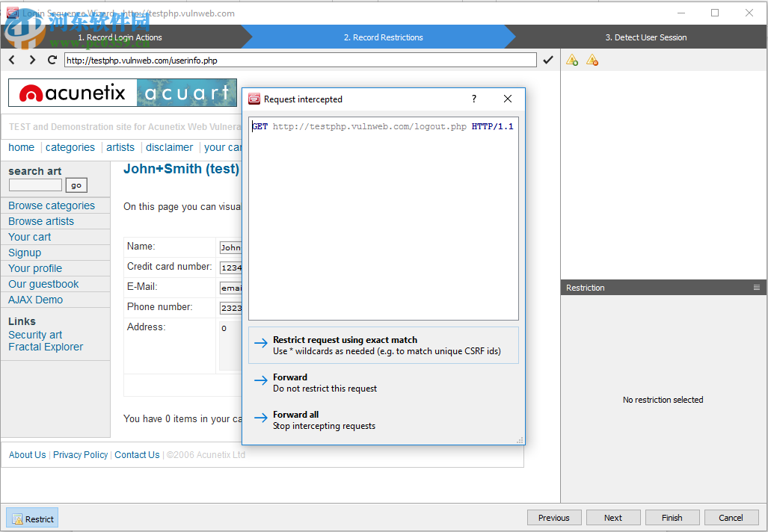
Task: Open the Fractal Explorer link
Action: (46, 347)
